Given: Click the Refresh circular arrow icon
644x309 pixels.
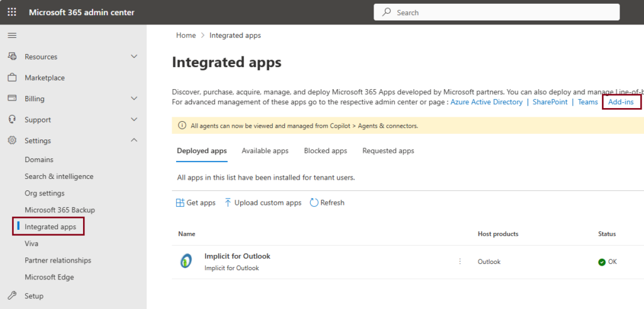Looking at the screenshot, I should [x=314, y=203].
